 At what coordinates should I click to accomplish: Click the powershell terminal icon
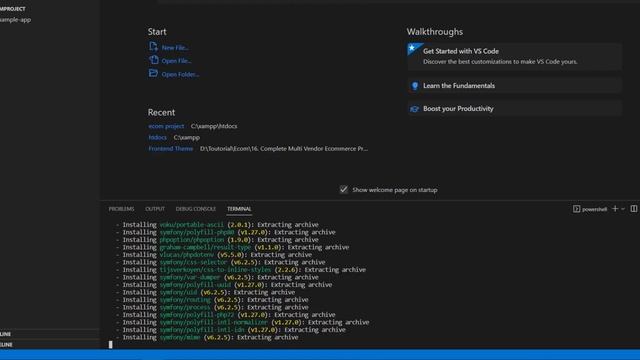(x=576, y=209)
